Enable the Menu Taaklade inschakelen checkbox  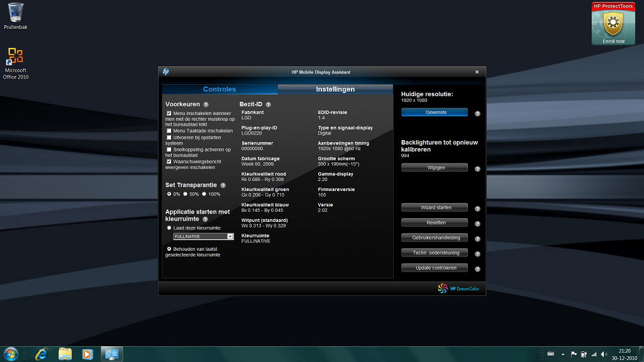(x=169, y=131)
